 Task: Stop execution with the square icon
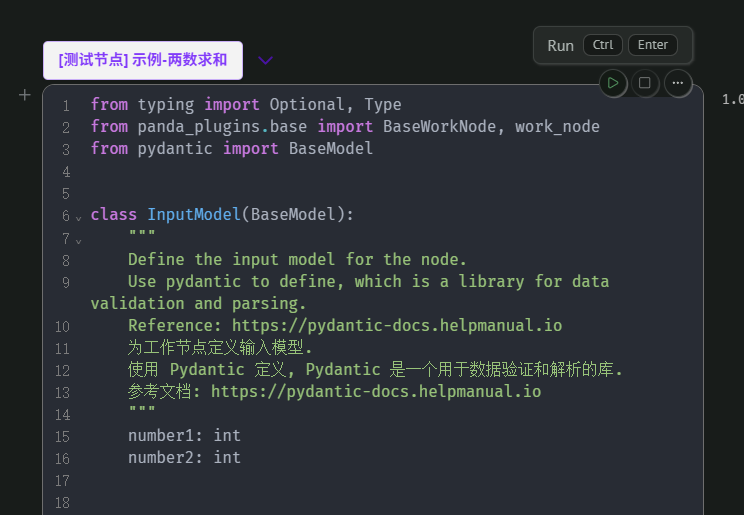tap(644, 83)
